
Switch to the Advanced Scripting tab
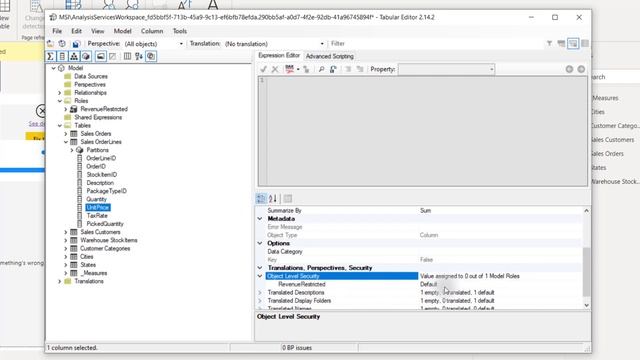(330, 56)
